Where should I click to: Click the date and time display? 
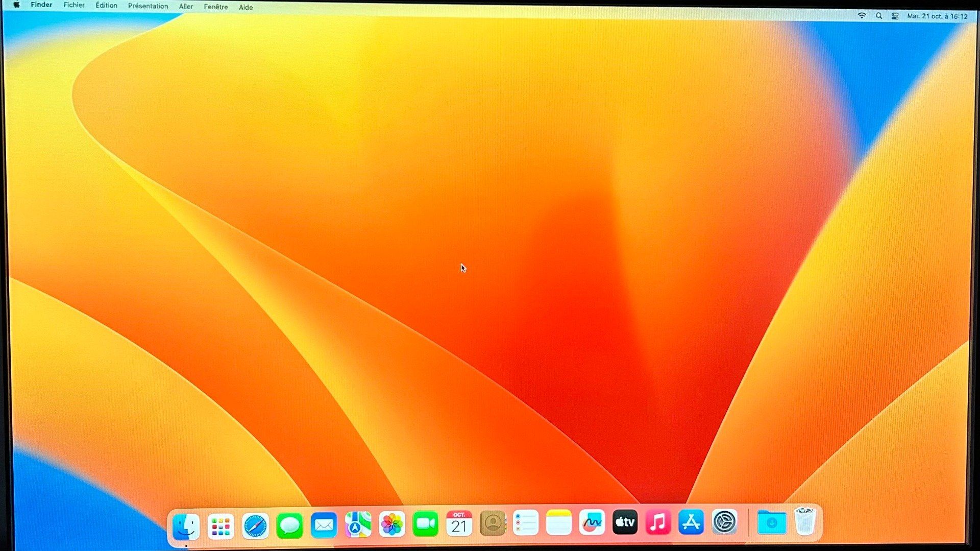click(937, 16)
